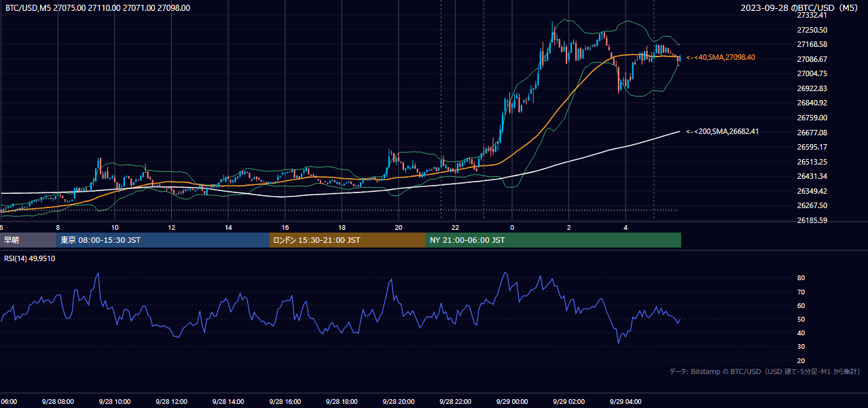Click price axis value 27250.50
Viewport: 868px width, 408px height.
coord(812,30)
